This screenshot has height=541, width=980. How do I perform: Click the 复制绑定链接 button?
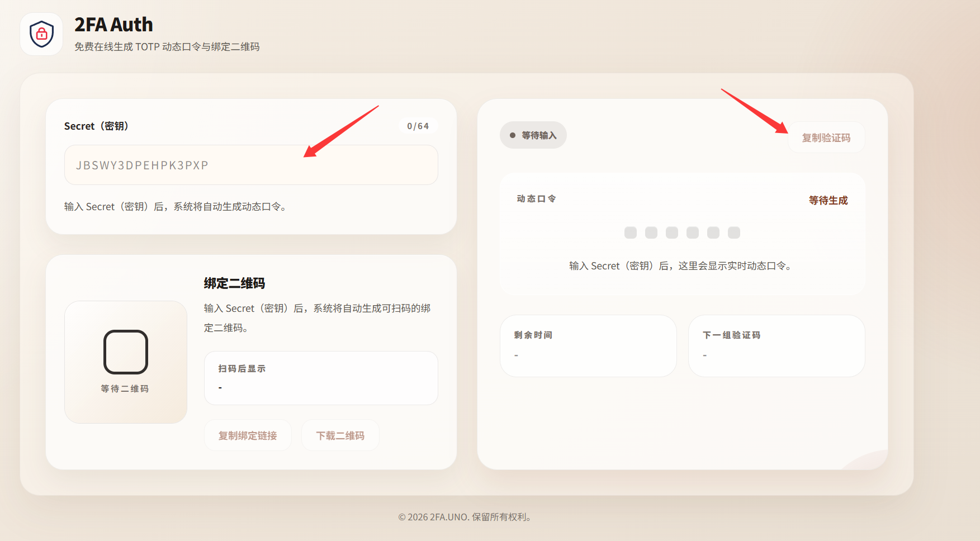pos(248,435)
